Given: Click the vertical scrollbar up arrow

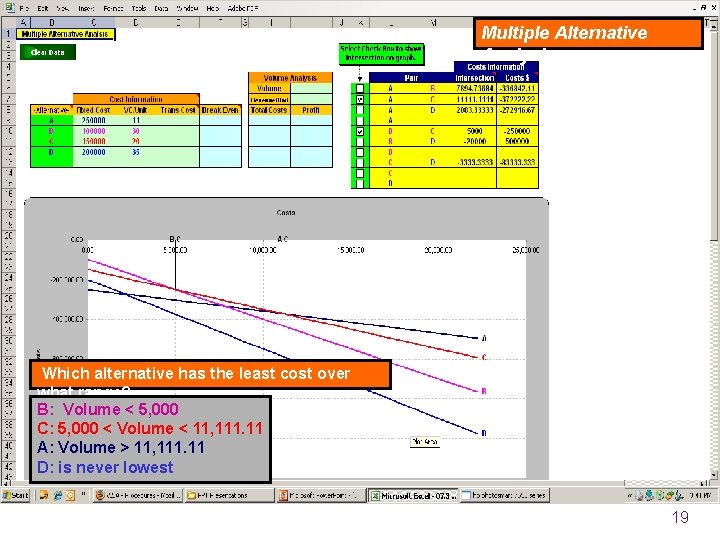Looking at the screenshot, I should tap(713, 24).
